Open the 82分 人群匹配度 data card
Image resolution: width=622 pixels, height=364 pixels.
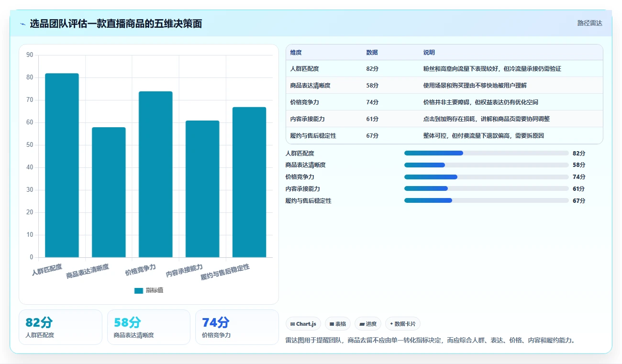pos(60,327)
